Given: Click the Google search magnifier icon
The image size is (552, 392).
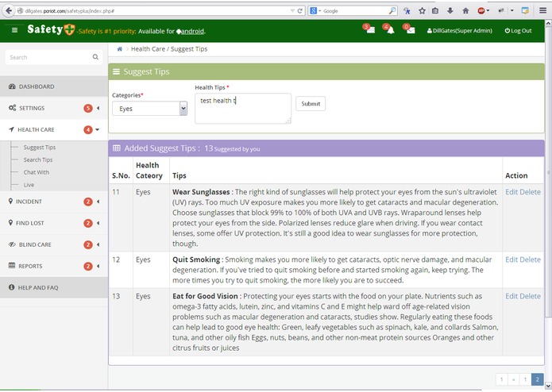Looking at the screenshot, I should pos(392,11).
